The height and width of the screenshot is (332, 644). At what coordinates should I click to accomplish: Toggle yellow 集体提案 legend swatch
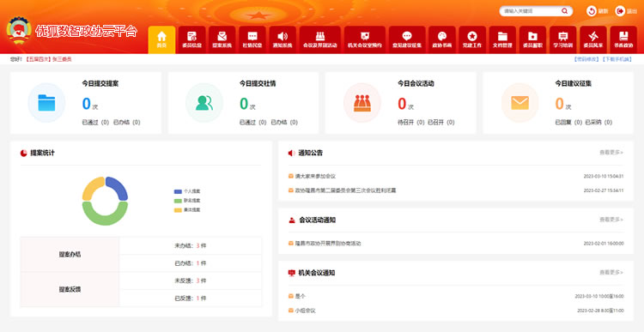pyautogui.click(x=178, y=210)
